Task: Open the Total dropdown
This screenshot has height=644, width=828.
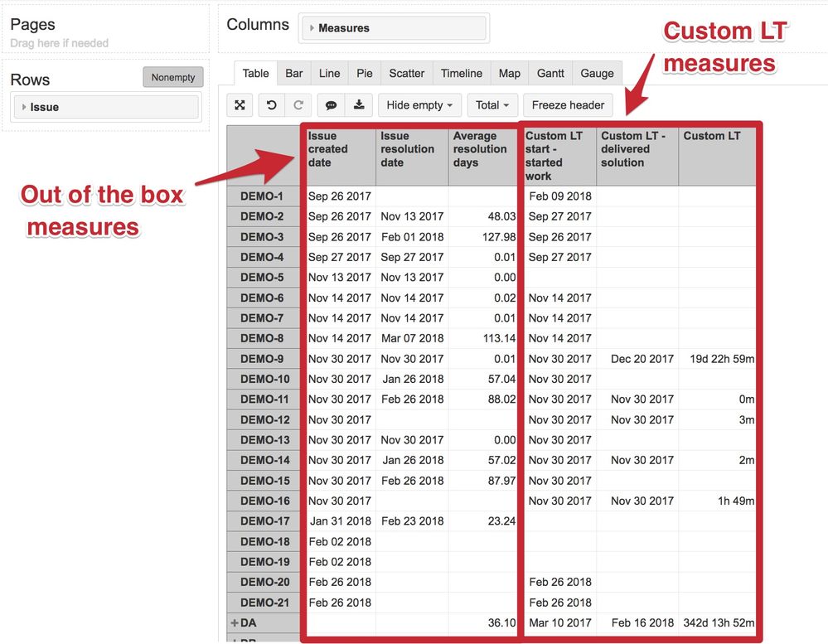Action: tap(492, 105)
